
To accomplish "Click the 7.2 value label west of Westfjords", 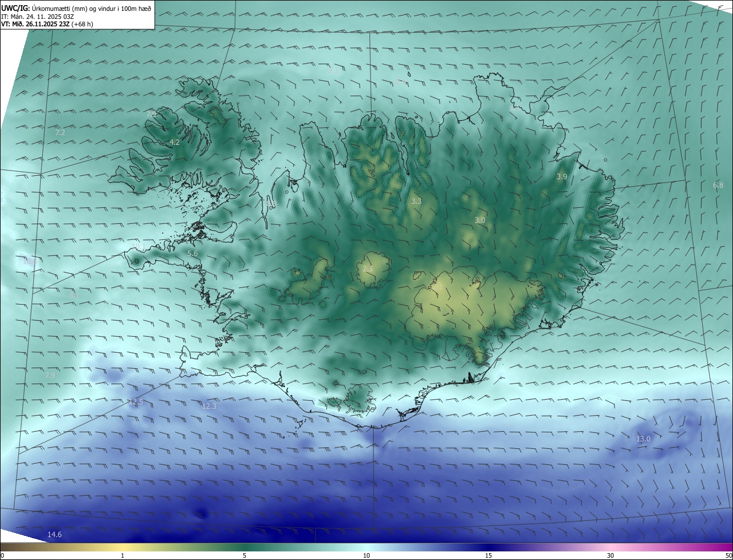I will 60,132.
